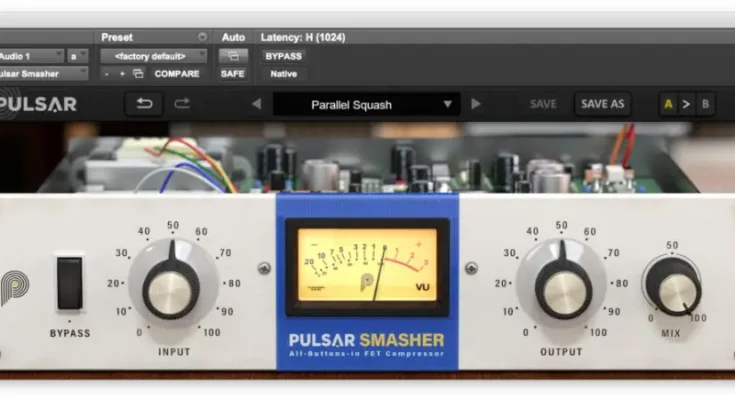
Task: Click the SAVE AS button
Action: click(x=602, y=104)
